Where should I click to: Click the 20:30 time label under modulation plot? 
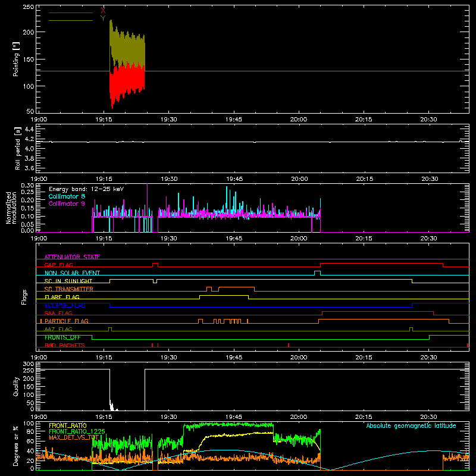[428, 239]
